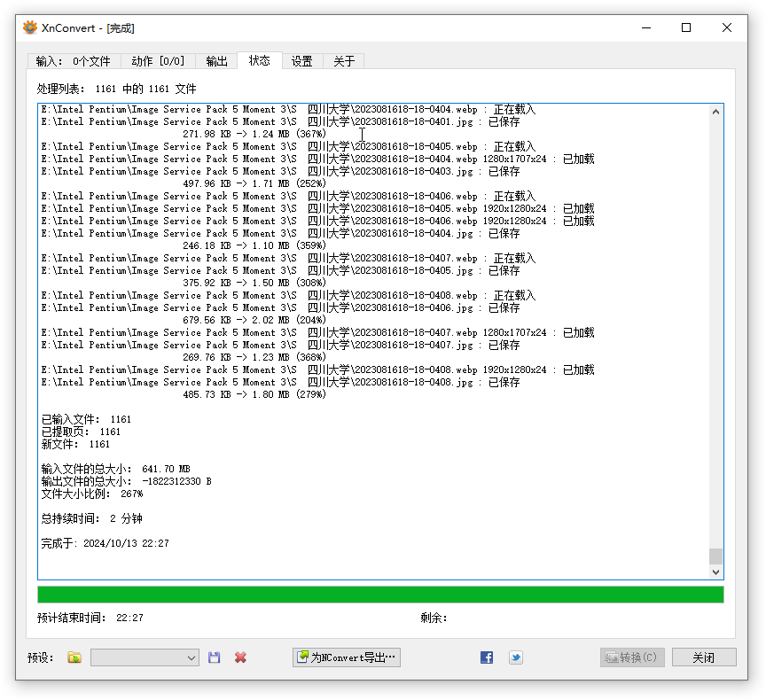Share on Facebook icon

pos(487,657)
